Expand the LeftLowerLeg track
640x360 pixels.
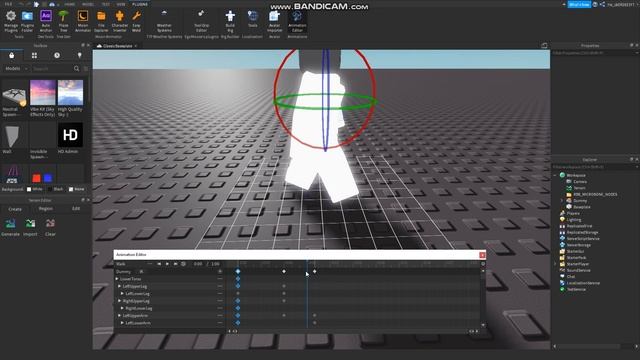122,293
